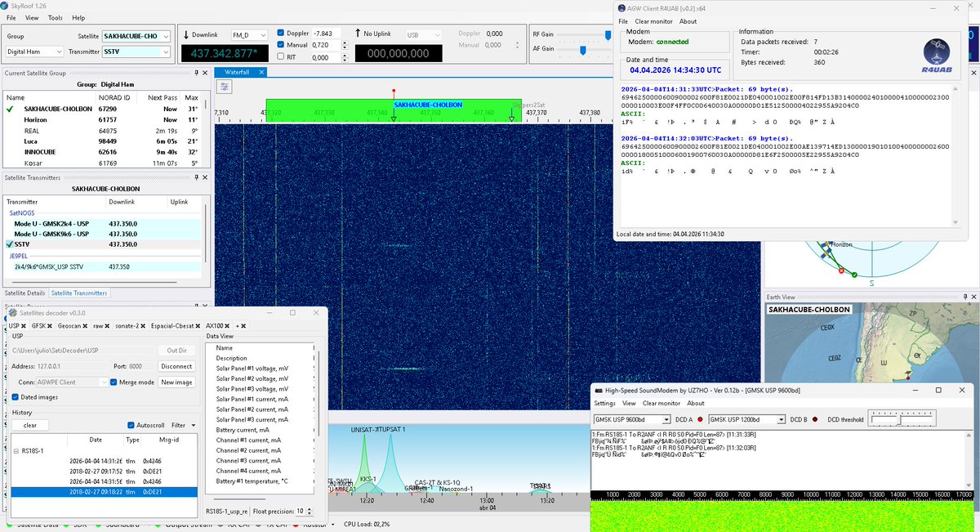Click the downlink frequency display 437.342.877
The width and height of the screenshot is (980, 532).
click(x=225, y=53)
